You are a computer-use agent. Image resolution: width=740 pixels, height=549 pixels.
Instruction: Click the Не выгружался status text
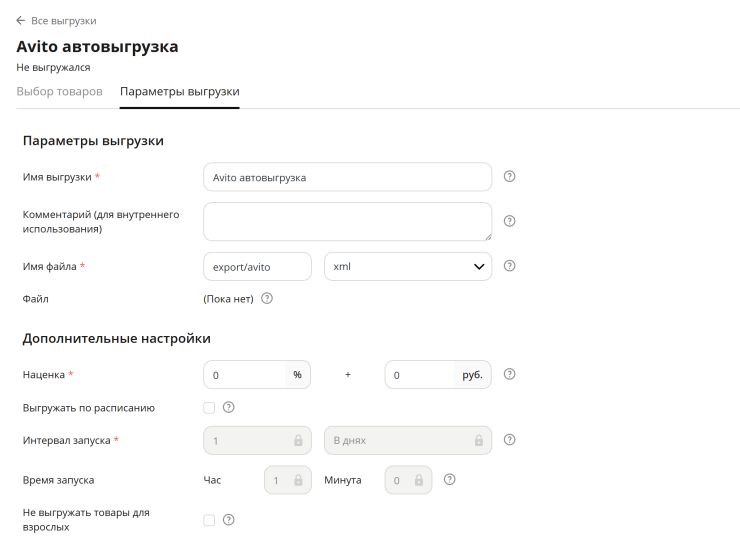point(53,68)
